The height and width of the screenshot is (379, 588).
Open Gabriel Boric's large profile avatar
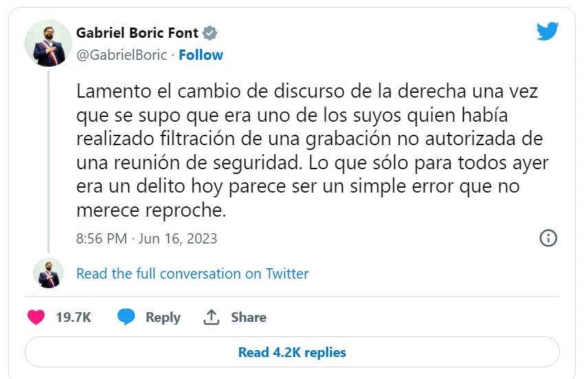48,43
